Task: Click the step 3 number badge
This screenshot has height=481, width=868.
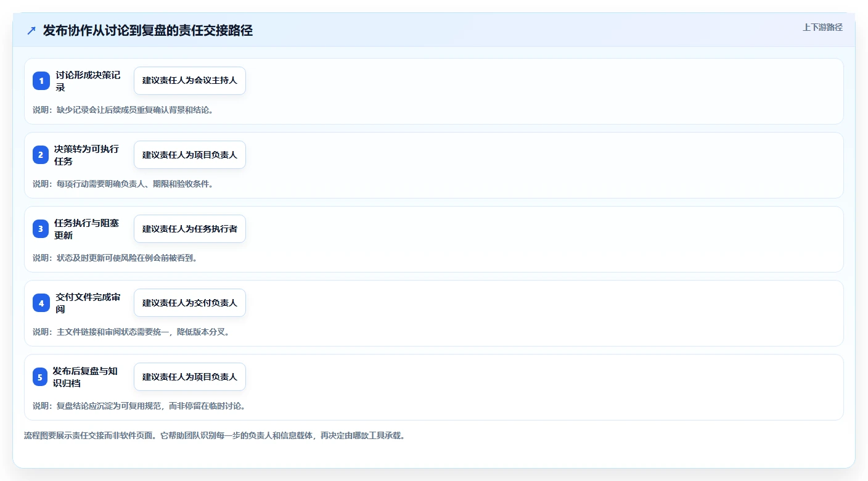Action: [41, 229]
